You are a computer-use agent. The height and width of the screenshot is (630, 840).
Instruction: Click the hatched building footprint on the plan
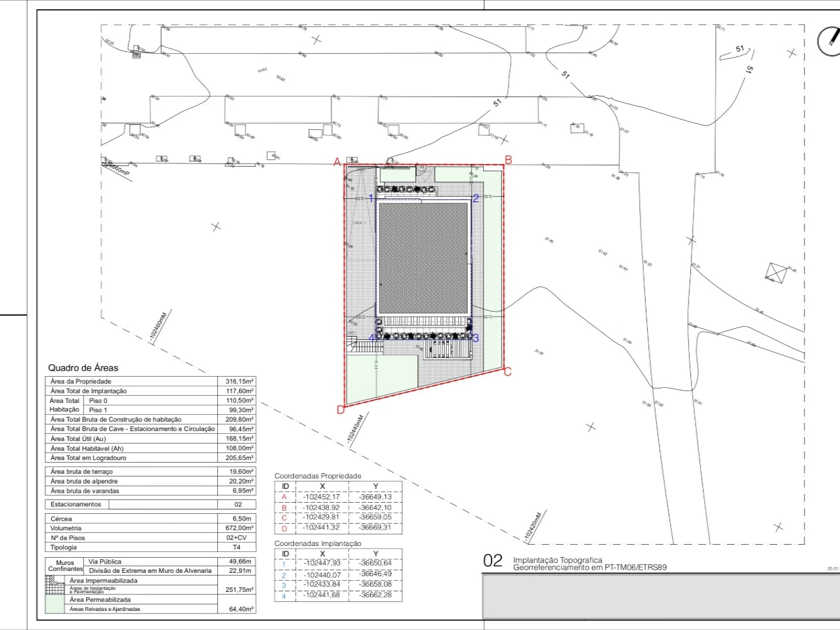point(423,258)
